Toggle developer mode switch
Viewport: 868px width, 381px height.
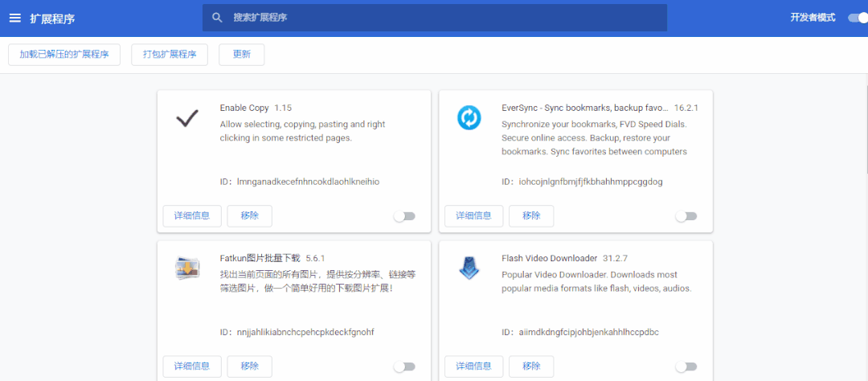pyautogui.click(x=858, y=18)
